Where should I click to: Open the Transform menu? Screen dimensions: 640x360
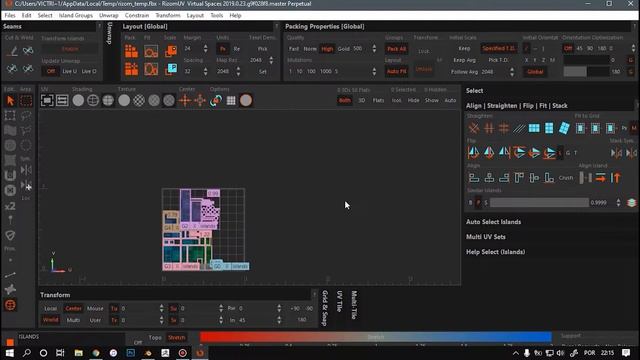[x=168, y=16]
